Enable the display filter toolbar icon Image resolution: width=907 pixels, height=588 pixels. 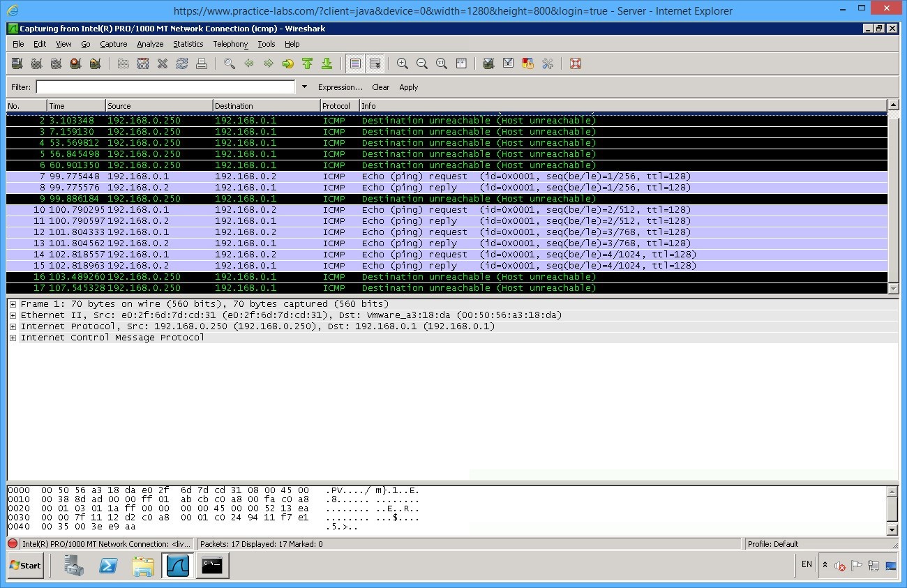(509, 63)
